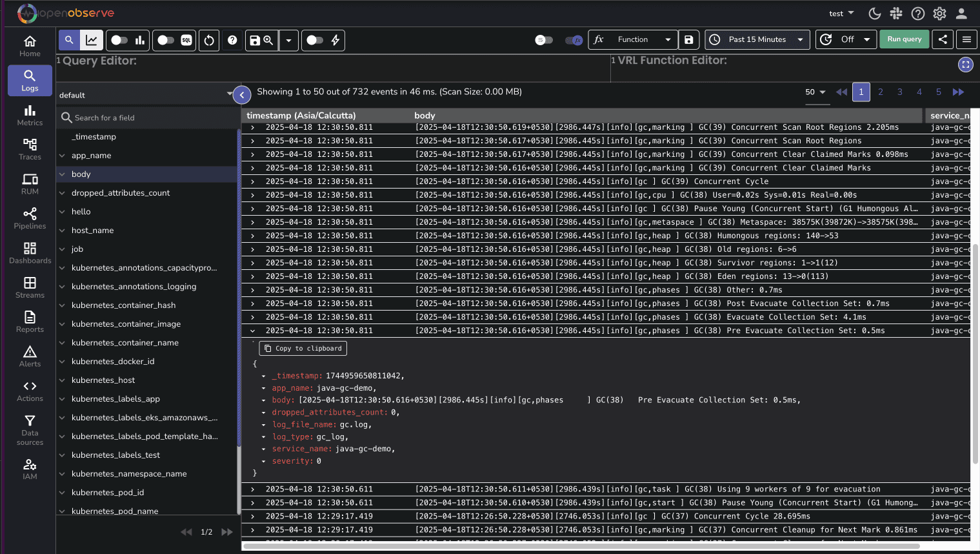Open the Past 15 Minutes time dropdown
The height and width of the screenshot is (554, 980).
click(757, 39)
